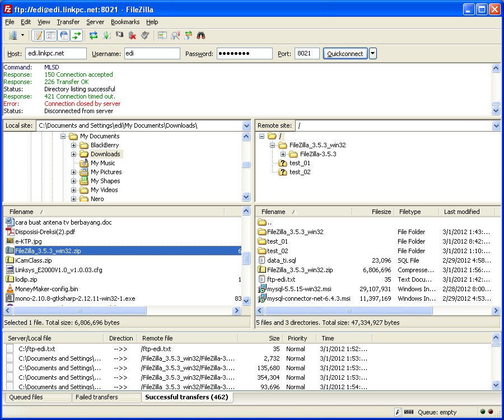504x420 pixels.
Task: Open the Server menu
Action: (x=95, y=22)
